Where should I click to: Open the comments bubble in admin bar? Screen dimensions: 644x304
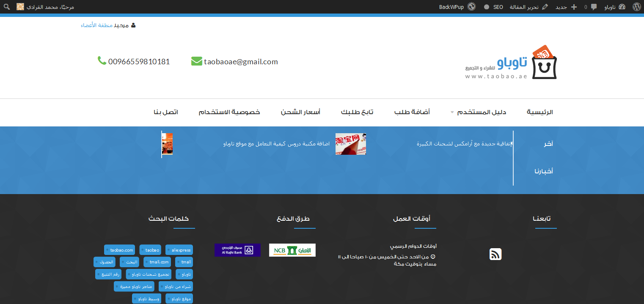pos(591,7)
